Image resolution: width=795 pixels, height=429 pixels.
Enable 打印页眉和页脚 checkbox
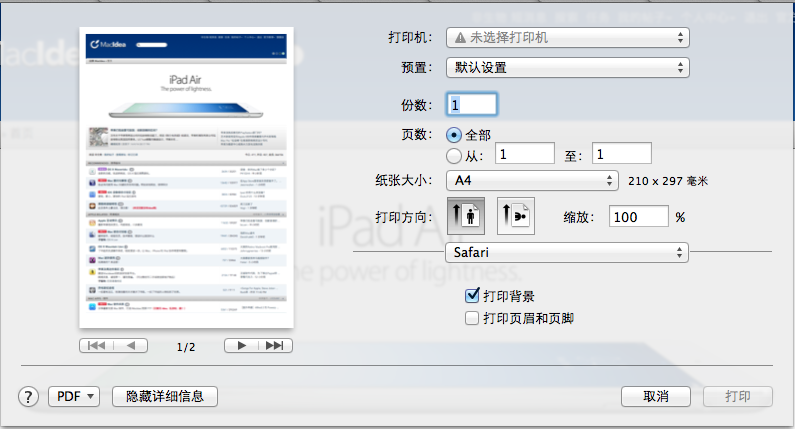click(x=472, y=318)
